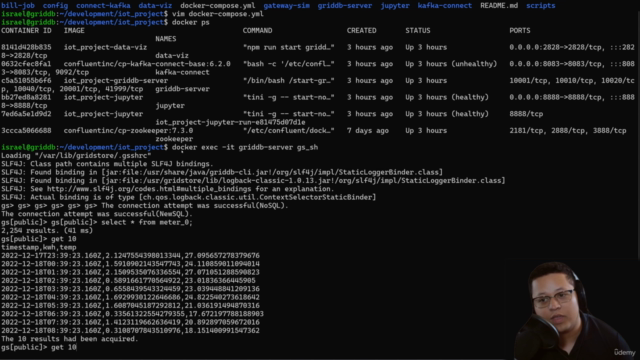Click the 'IMAGE' column header
This screenshot has width=640, height=360.
pos(74,31)
